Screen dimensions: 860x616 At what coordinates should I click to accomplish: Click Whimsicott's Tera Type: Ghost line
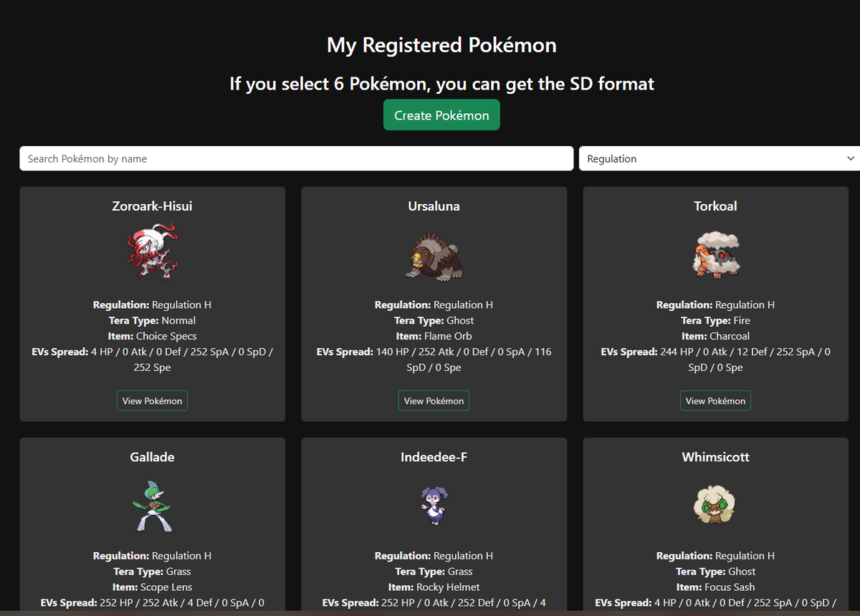[x=715, y=572]
